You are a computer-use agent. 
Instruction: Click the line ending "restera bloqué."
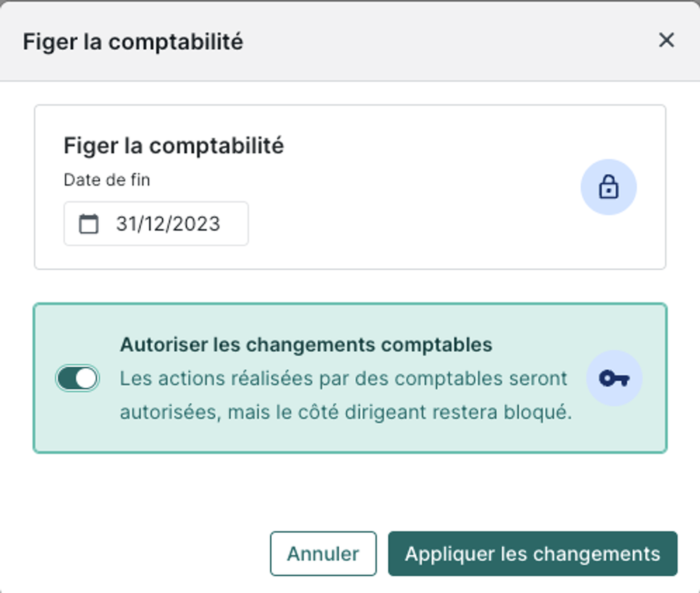346,412
